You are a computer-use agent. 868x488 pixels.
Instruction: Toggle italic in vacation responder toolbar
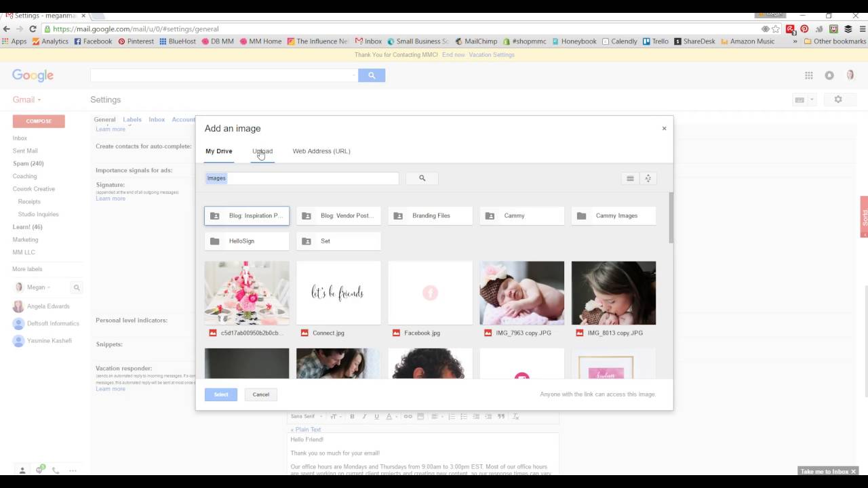(364, 417)
